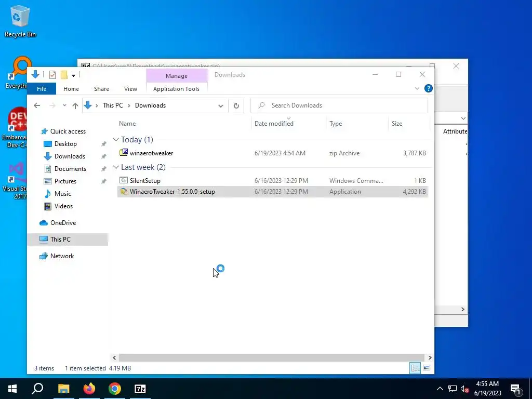Go up one folder level
This screenshot has height=399, width=532.
click(x=75, y=105)
